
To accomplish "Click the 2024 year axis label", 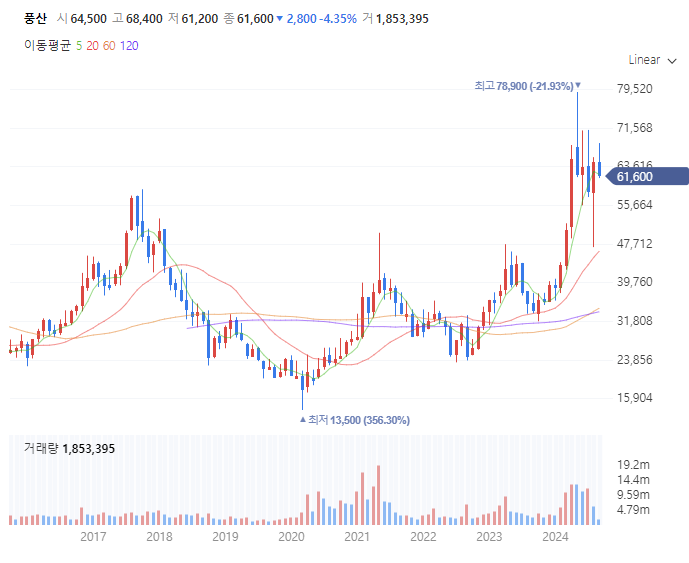I will (x=555, y=537).
